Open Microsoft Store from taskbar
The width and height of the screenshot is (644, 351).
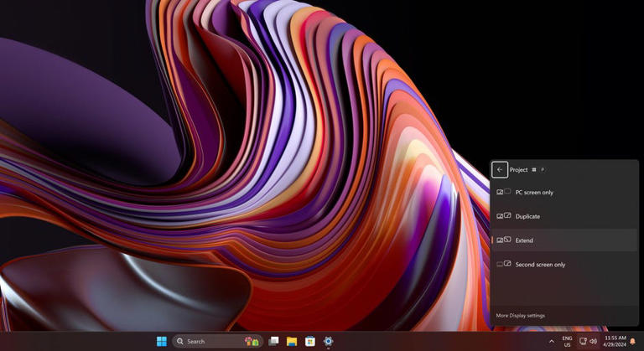click(x=310, y=341)
